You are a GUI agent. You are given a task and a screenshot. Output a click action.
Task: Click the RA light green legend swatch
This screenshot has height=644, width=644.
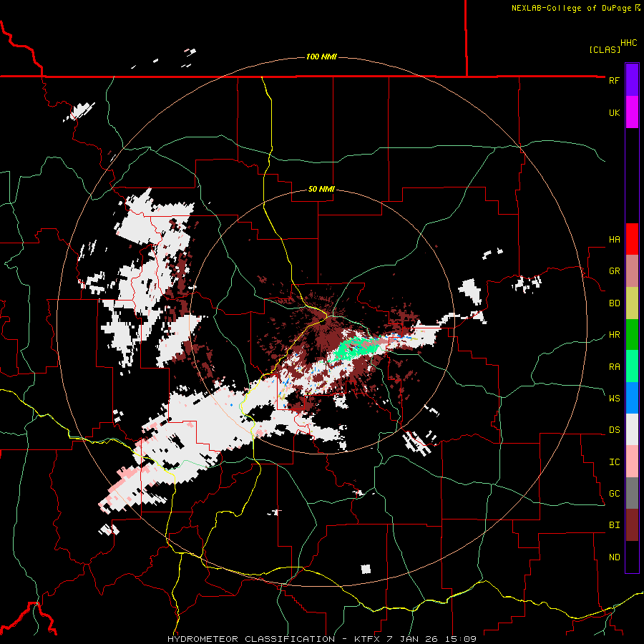(632, 366)
